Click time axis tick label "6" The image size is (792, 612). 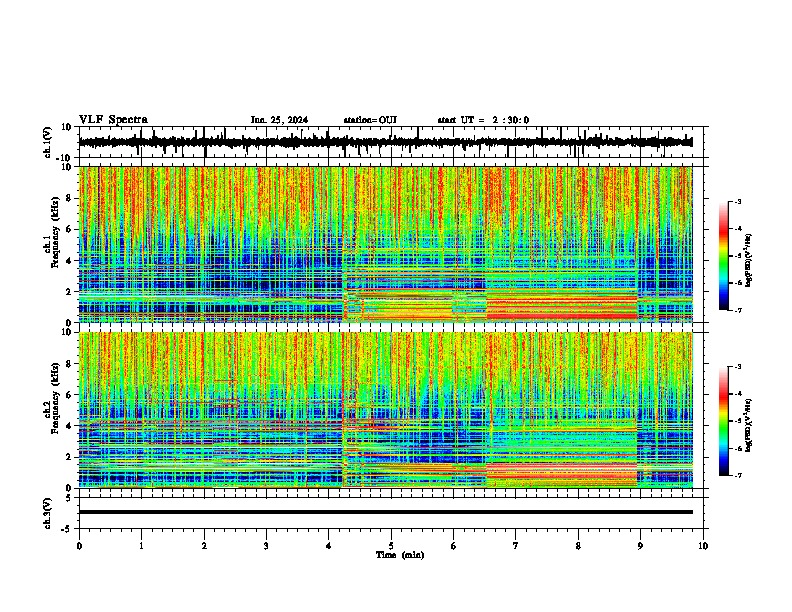click(x=453, y=546)
